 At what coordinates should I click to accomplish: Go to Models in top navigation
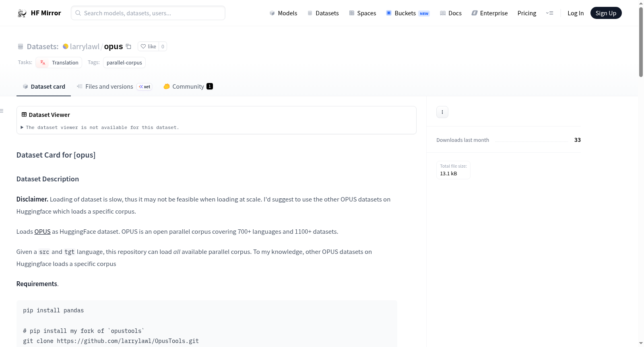click(x=283, y=13)
